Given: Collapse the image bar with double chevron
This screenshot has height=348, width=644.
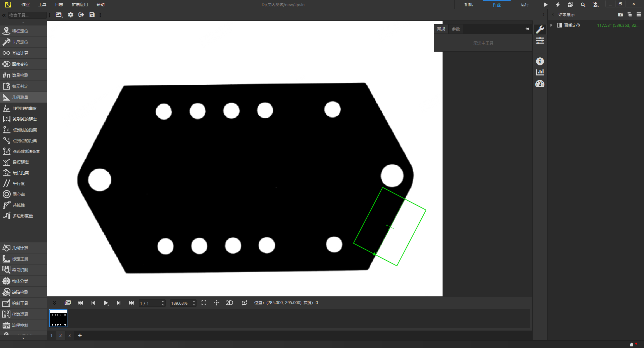Looking at the screenshot, I should pos(55,303).
